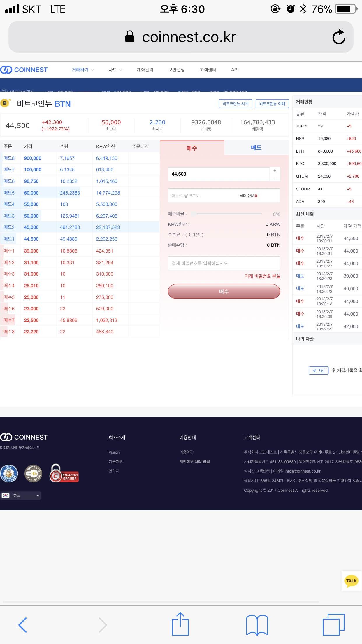
Task: Expand the 차트 dropdown menu
Action: pyautogui.click(x=115, y=70)
